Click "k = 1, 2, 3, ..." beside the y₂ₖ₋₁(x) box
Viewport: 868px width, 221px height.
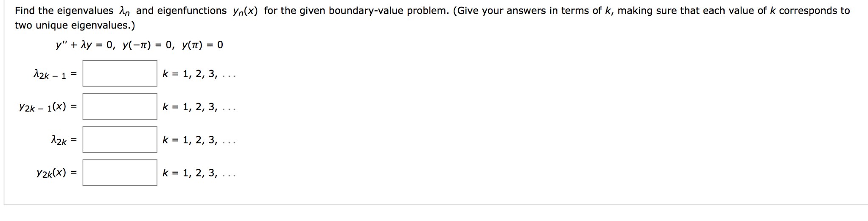(x=199, y=107)
